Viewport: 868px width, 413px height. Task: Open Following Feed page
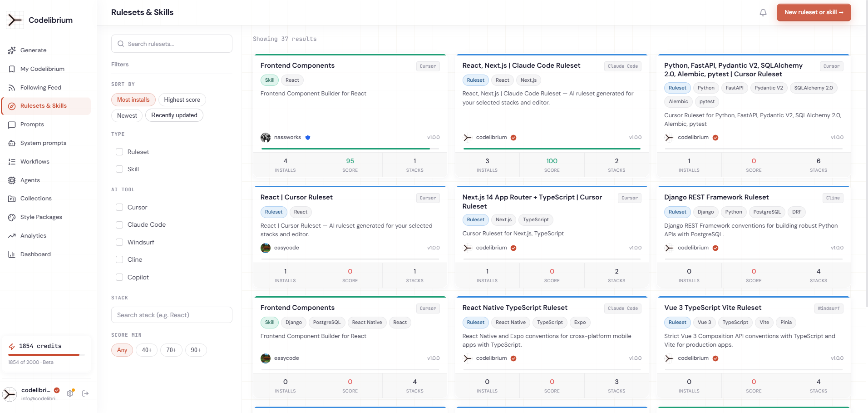coord(46,88)
